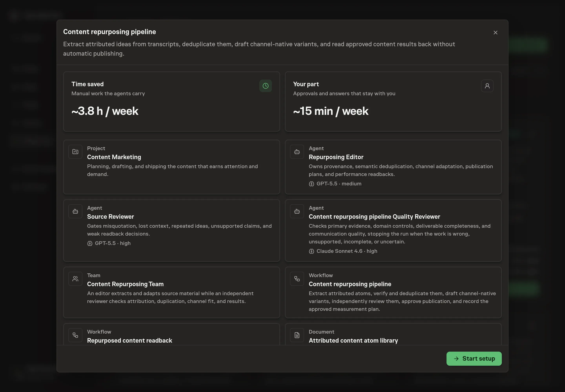The width and height of the screenshot is (565, 392).
Task: Click Approvals and answers that stay with you
Action: pos(344,93)
